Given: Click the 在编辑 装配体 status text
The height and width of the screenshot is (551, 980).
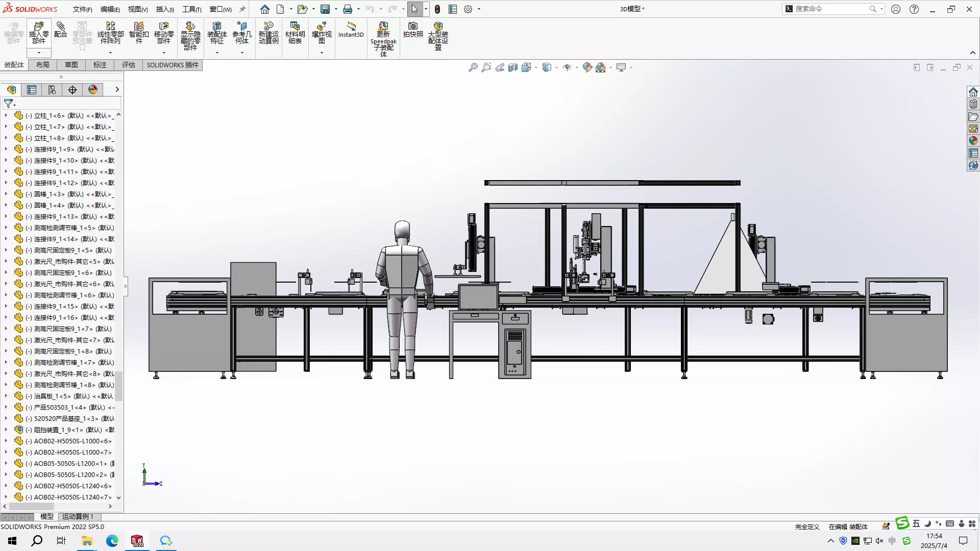Looking at the screenshot, I should [848, 527].
